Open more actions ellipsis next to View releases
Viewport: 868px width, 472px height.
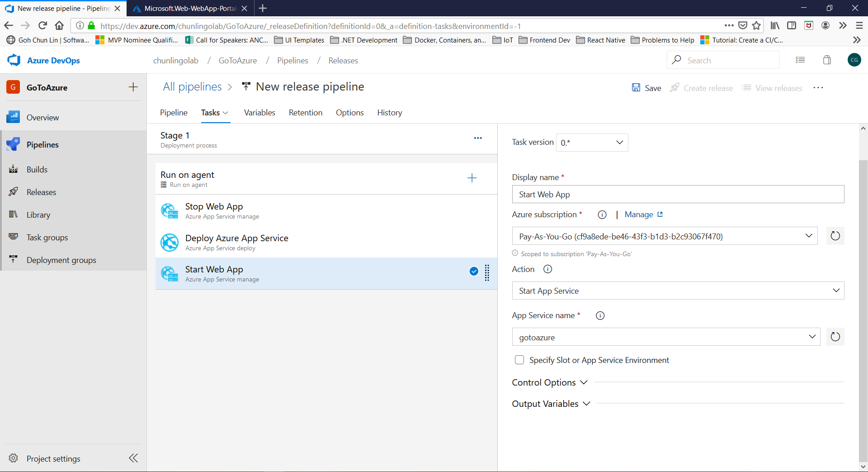pos(818,88)
